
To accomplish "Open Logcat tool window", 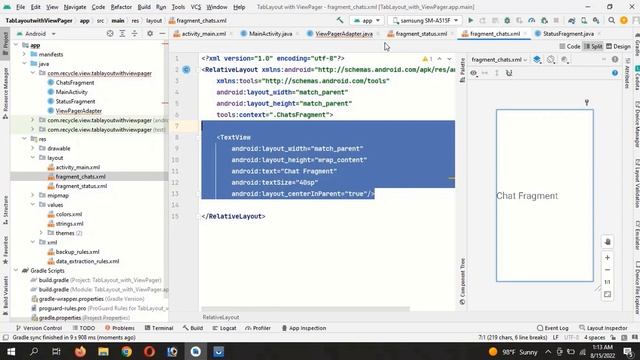I will (224, 328).
